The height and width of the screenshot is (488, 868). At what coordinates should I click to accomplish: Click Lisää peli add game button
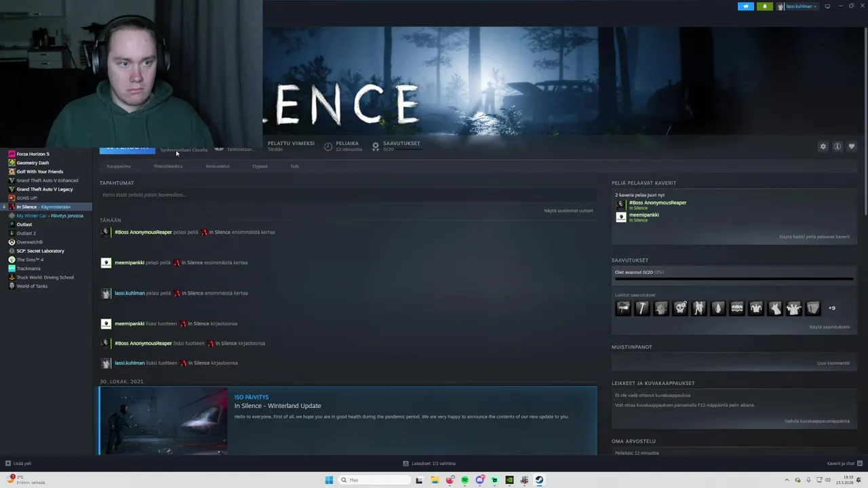[18, 464]
